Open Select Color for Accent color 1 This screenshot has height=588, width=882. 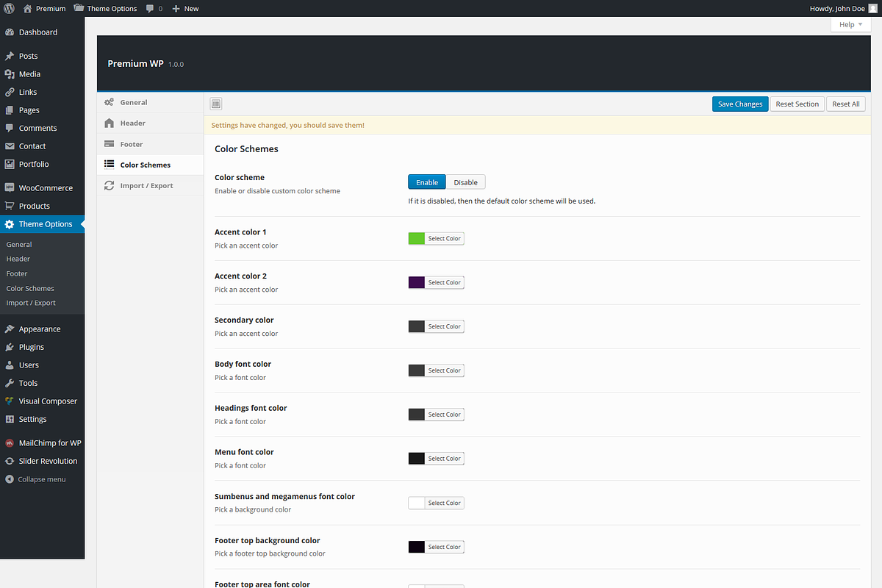[445, 238]
